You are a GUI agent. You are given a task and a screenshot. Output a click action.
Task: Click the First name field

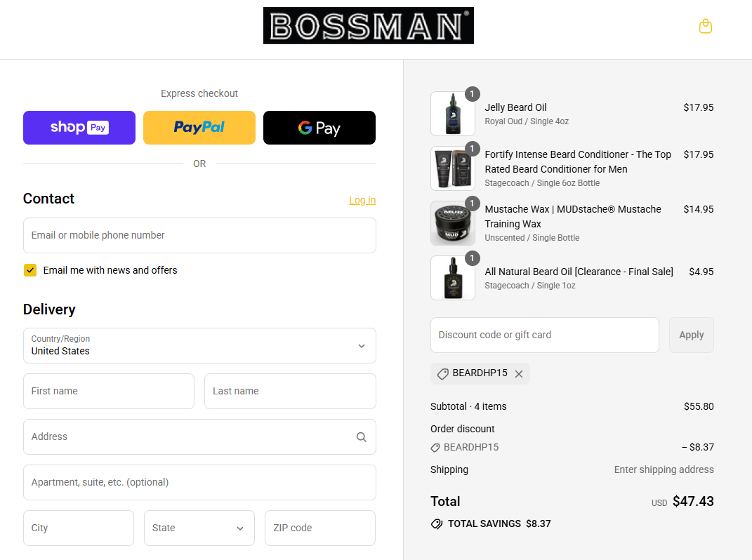click(x=109, y=392)
